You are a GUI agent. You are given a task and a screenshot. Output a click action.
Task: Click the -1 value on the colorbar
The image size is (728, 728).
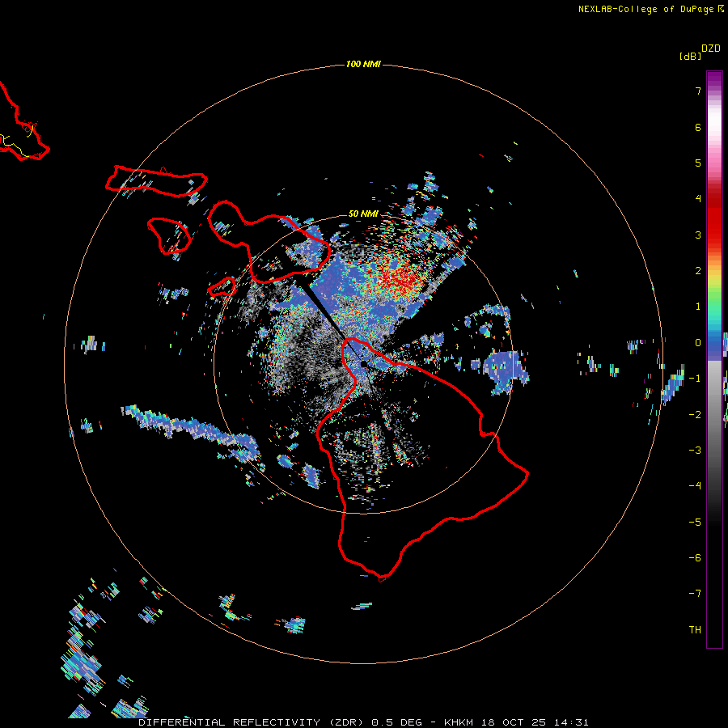tap(695, 379)
